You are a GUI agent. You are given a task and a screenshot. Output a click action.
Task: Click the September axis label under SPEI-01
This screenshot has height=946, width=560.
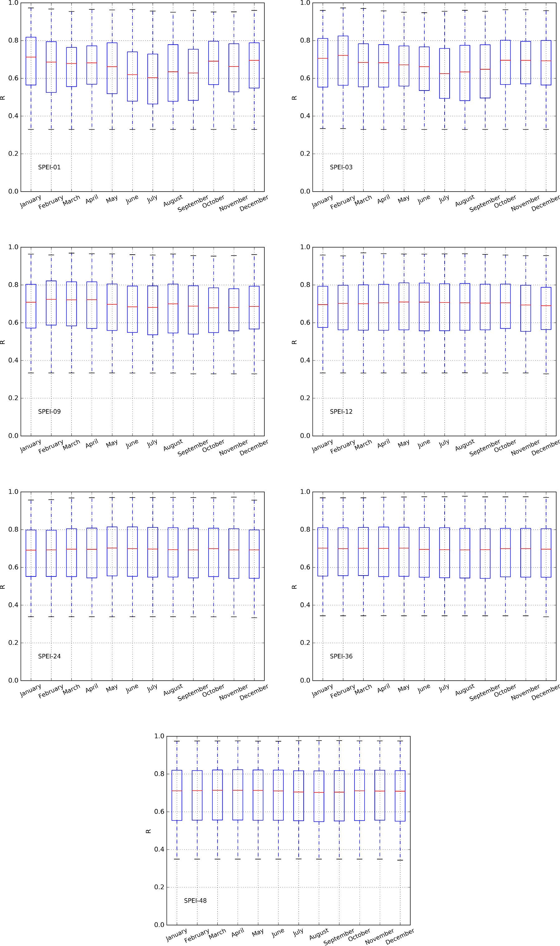click(193, 203)
